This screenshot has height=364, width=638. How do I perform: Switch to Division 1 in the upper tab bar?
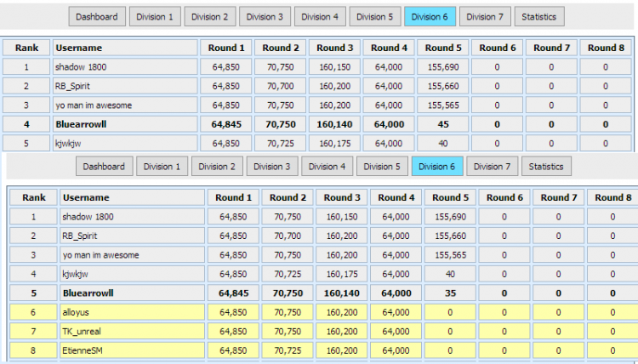pos(154,16)
